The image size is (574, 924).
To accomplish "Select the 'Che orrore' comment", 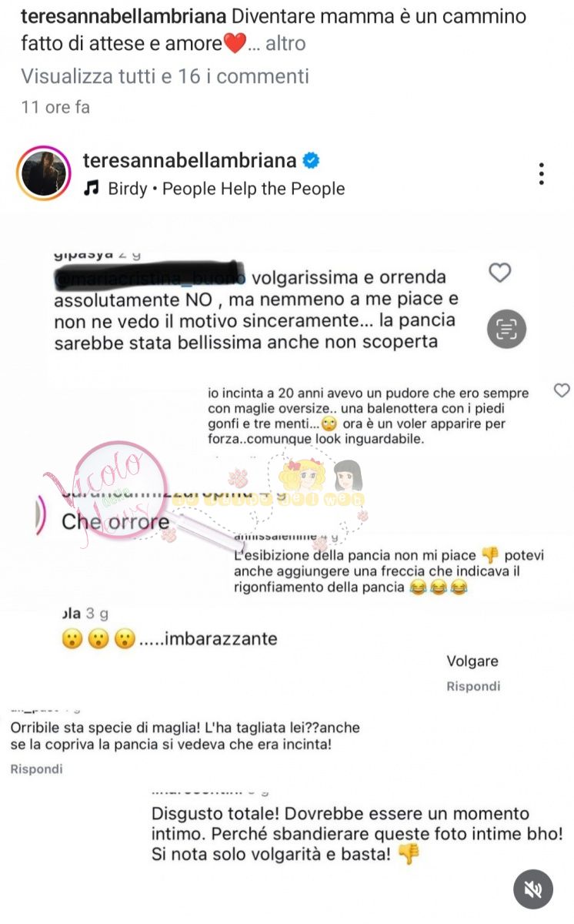I will (115, 522).
